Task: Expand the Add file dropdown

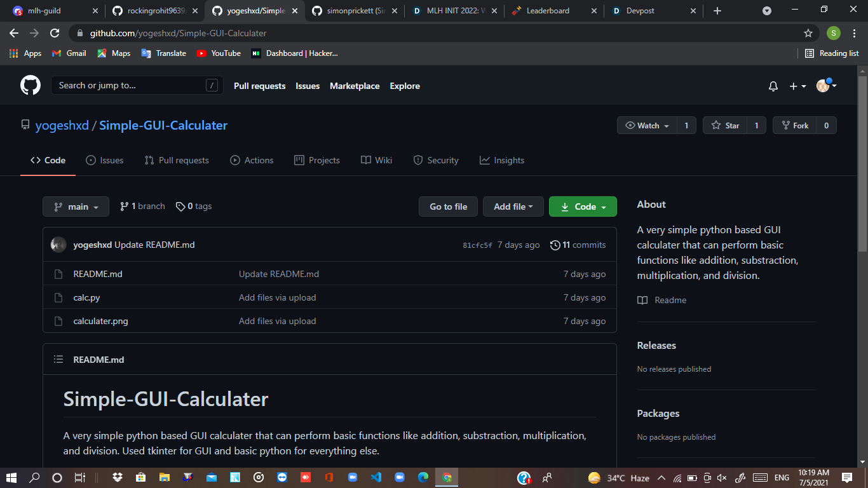Action: 513,206
